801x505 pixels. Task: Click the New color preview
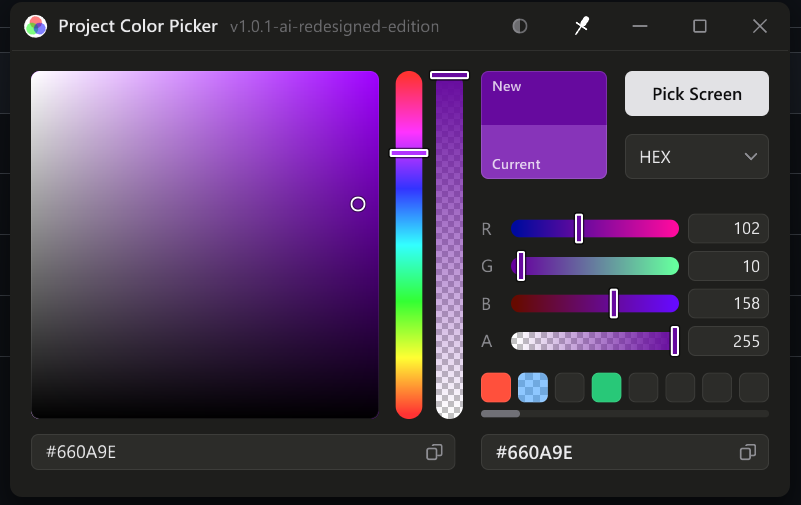pyautogui.click(x=544, y=98)
